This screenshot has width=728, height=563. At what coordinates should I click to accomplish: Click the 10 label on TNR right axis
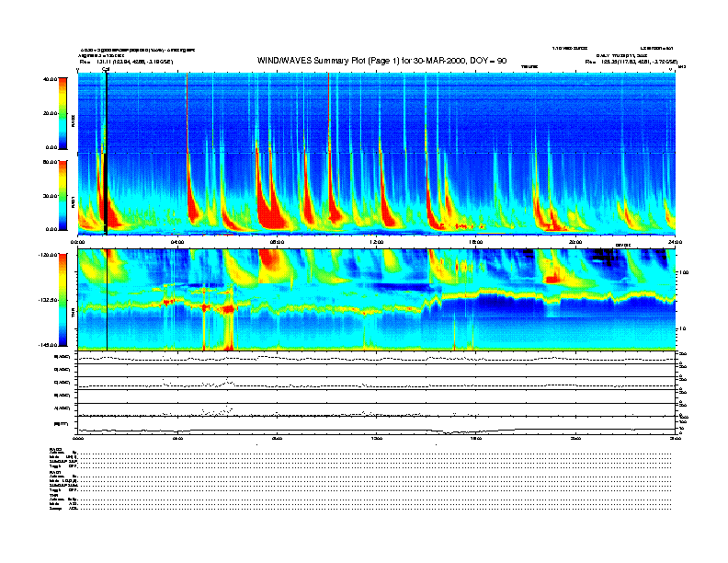(x=684, y=328)
